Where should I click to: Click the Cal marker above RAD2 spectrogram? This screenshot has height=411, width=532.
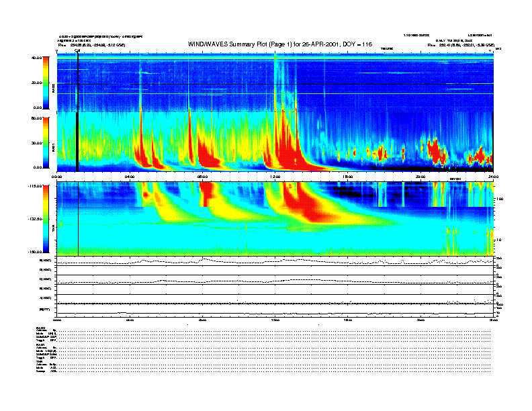coord(77,51)
